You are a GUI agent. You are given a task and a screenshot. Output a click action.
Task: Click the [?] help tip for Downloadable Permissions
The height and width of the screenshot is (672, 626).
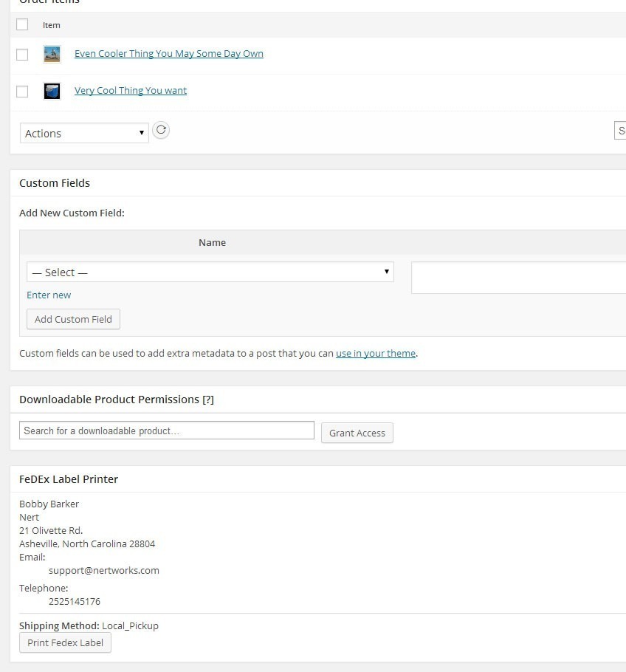tap(208, 400)
